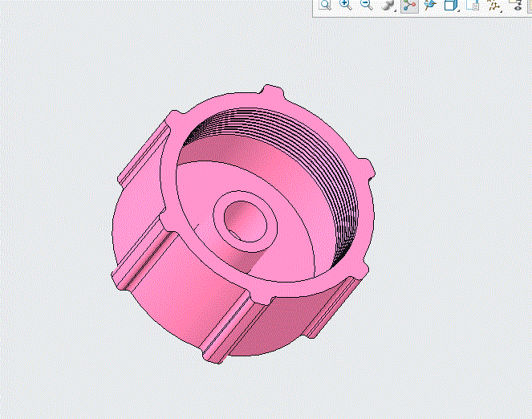The width and height of the screenshot is (532, 419).
Task: Open the datum display filters icon
Action: 494,6
